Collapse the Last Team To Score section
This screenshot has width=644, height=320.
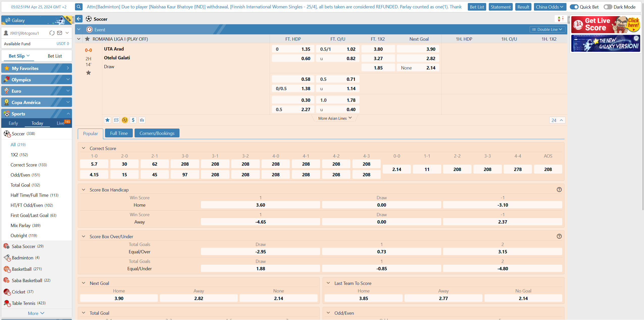328,283
